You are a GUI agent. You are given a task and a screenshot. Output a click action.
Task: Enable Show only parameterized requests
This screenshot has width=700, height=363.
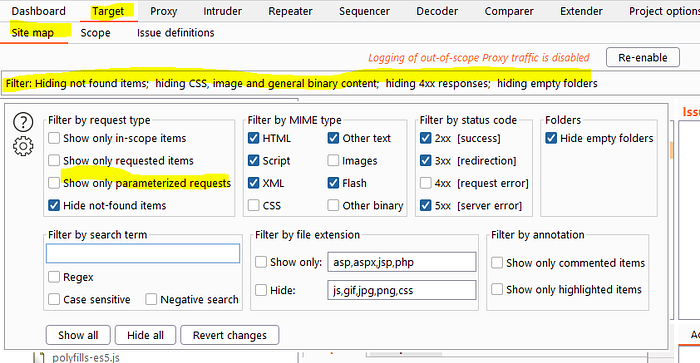[54, 183]
